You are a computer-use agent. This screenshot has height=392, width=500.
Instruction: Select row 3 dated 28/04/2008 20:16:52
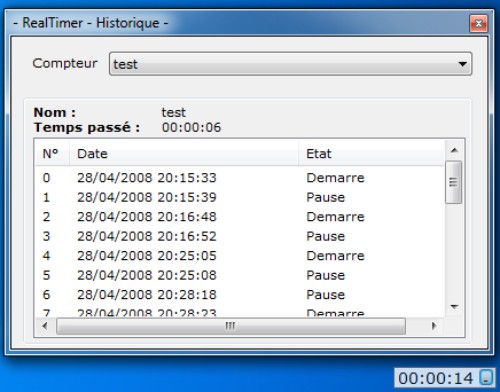click(240, 236)
